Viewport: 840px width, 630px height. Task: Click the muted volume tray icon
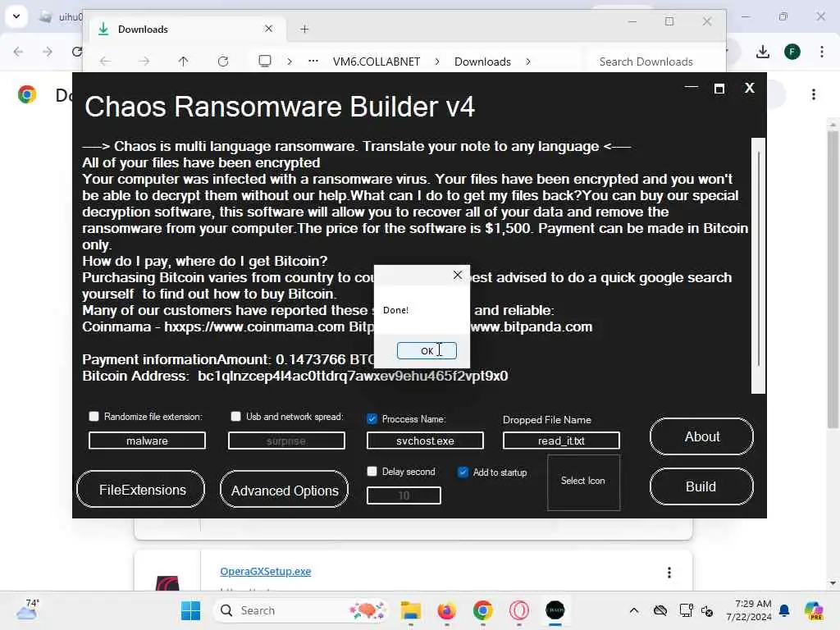tap(707, 610)
